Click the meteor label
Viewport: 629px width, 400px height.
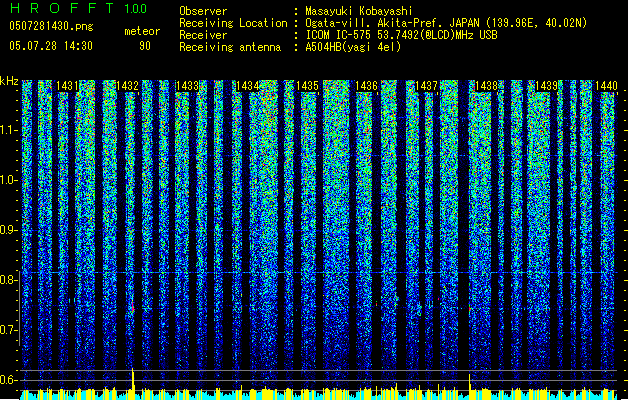pos(142,31)
